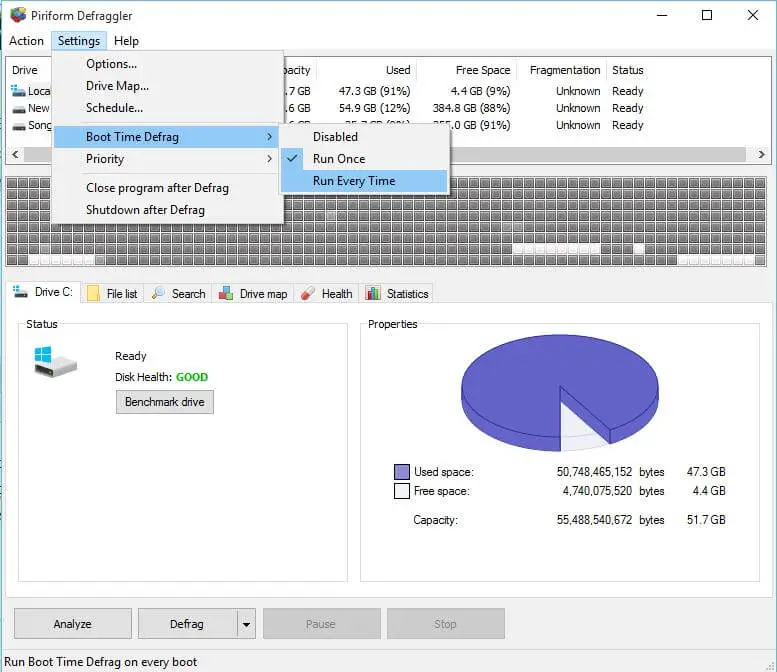The height and width of the screenshot is (672, 777).
Task: Click the Drive column header
Action: pyautogui.click(x=25, y=70)
